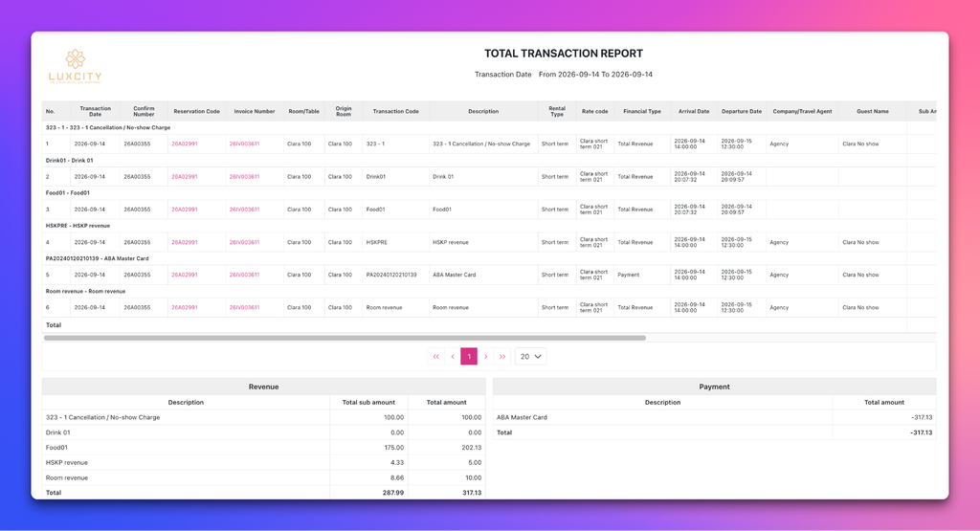Click the horizontal scrollbar under the table
Viewport: 980px width, 531px height.
click(345, 338)
